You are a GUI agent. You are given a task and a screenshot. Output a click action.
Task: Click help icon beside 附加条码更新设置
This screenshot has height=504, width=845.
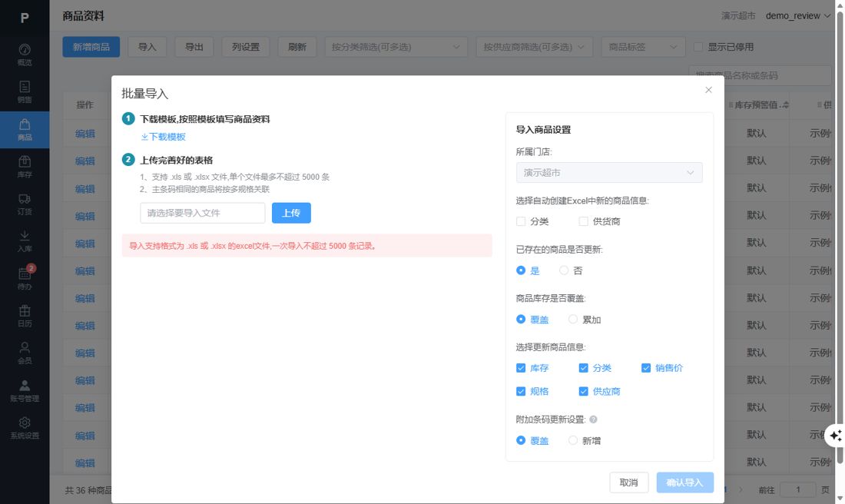593,419
